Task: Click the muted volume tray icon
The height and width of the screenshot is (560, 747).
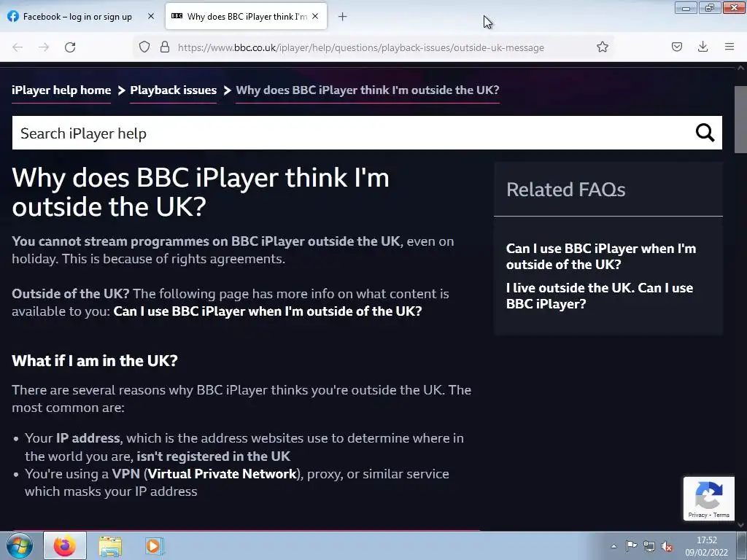Action: coord(667,546)
